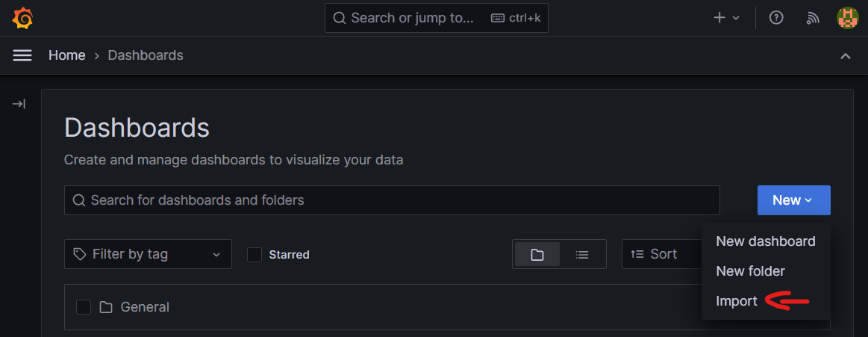Open the Sort dropdown
The height and width of the screenshot is (337, 868).
(x=661, y=254)
